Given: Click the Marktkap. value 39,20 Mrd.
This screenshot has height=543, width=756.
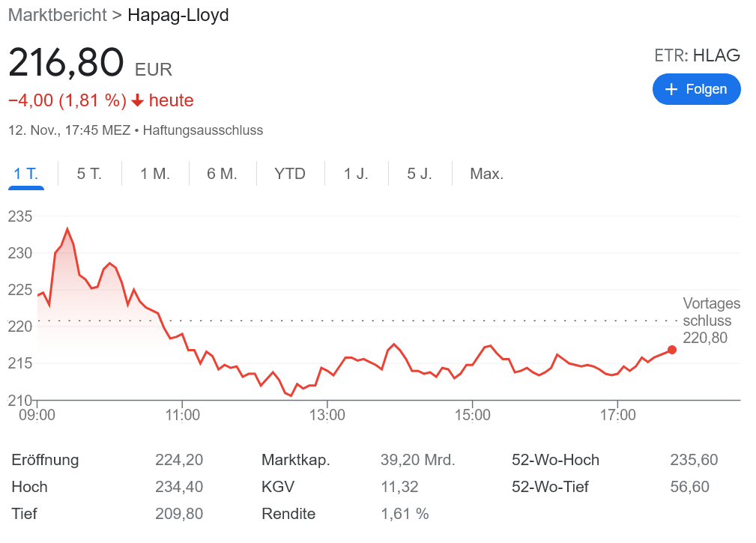Looking at the screenshot, I should 417,460.
